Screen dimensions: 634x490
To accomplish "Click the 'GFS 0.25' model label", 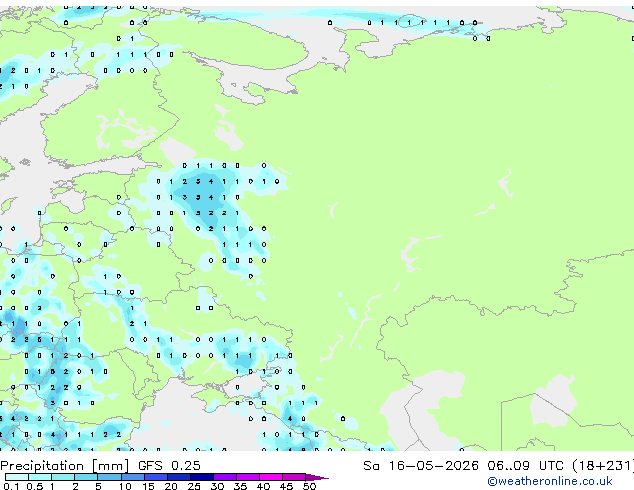I will (169, 466).
